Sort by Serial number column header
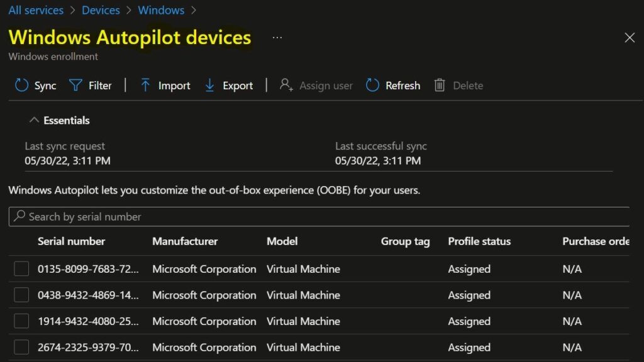The image size is (644, 362). pos(72,241)
